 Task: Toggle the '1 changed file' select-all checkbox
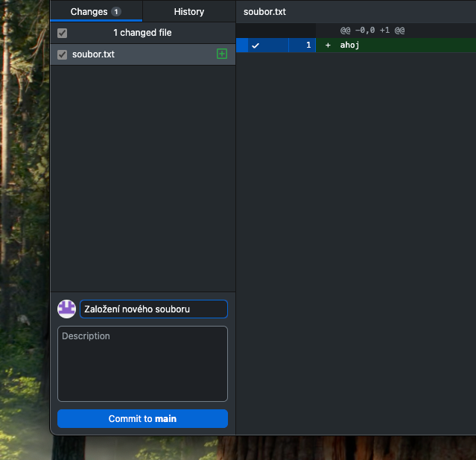click(x=63, y=33)
